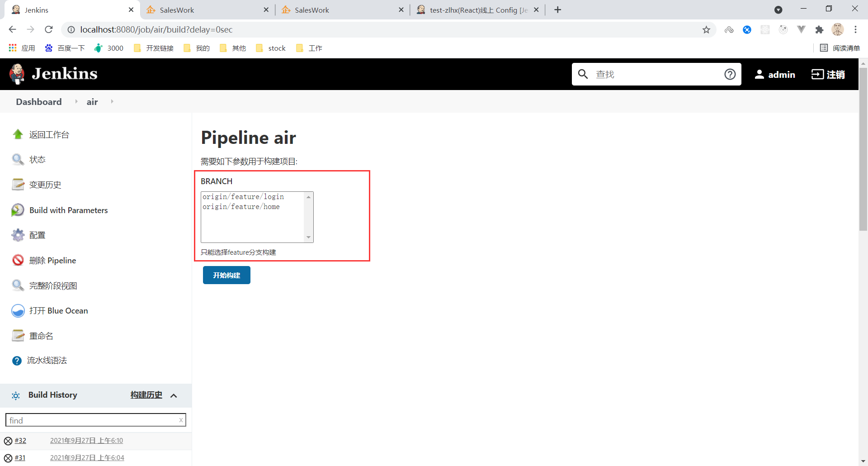The width and height of the screenshot is (868, 466).
Task: Open the help question mark icon
Action: (730, 74)
